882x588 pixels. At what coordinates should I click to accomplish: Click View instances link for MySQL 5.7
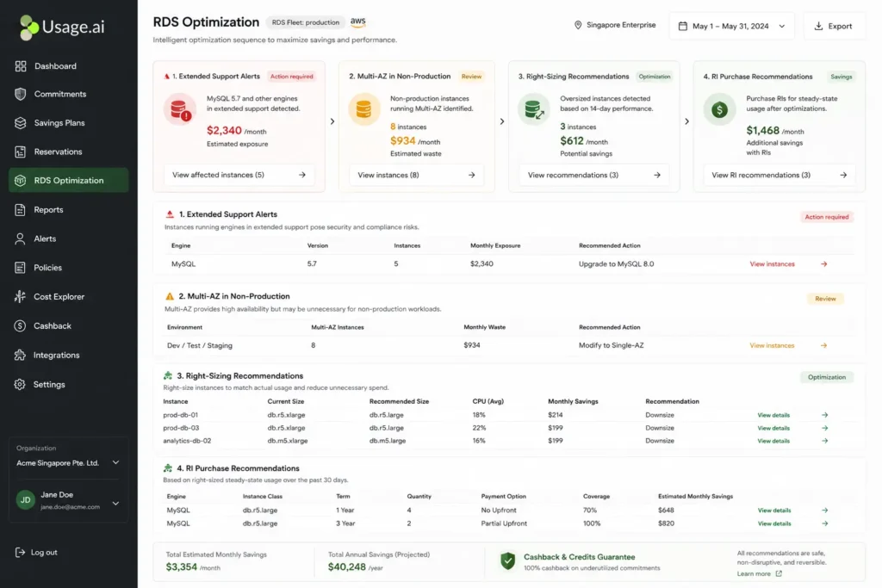[x=772, y=264]
